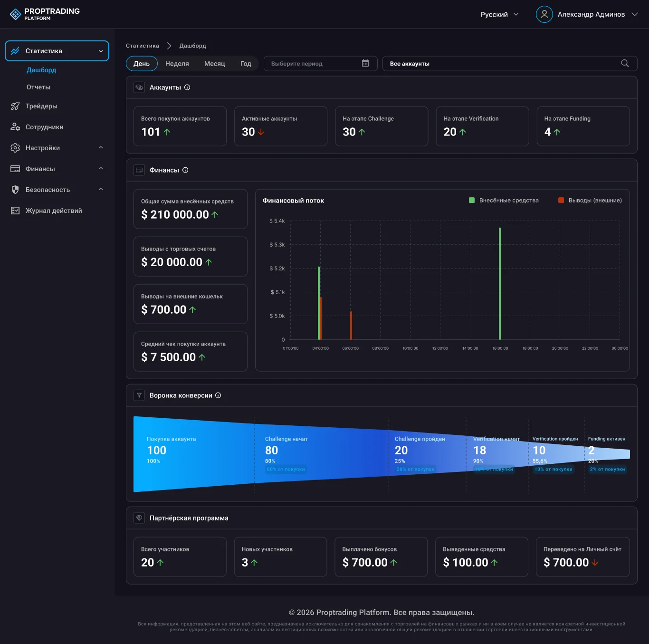Click the Выводы с торговых счетов card
This screenshot has height=644, width=649.
coord(191,257)
